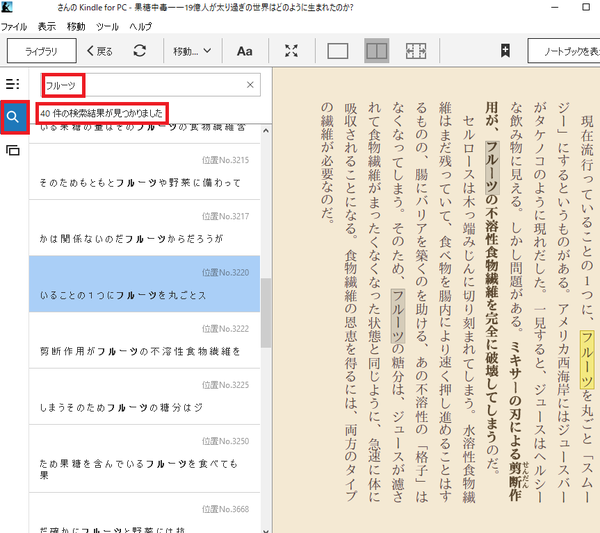Open the Aa font settings

pos(245,51)
